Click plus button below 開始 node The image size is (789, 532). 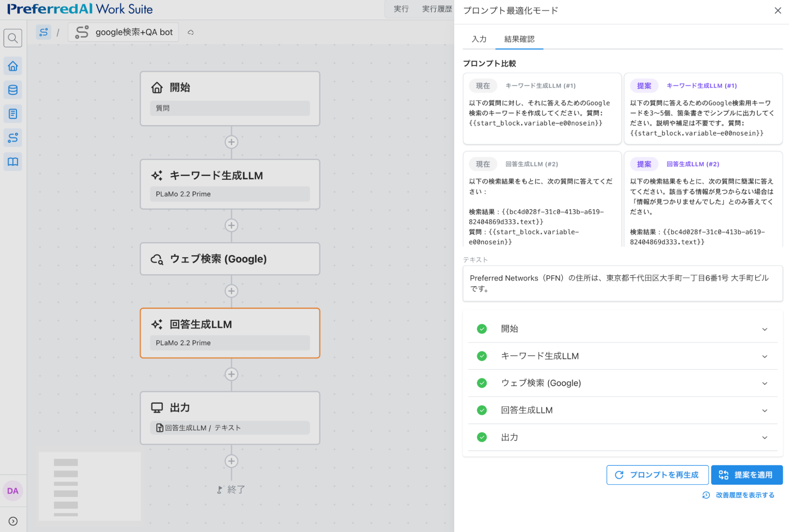231,142
